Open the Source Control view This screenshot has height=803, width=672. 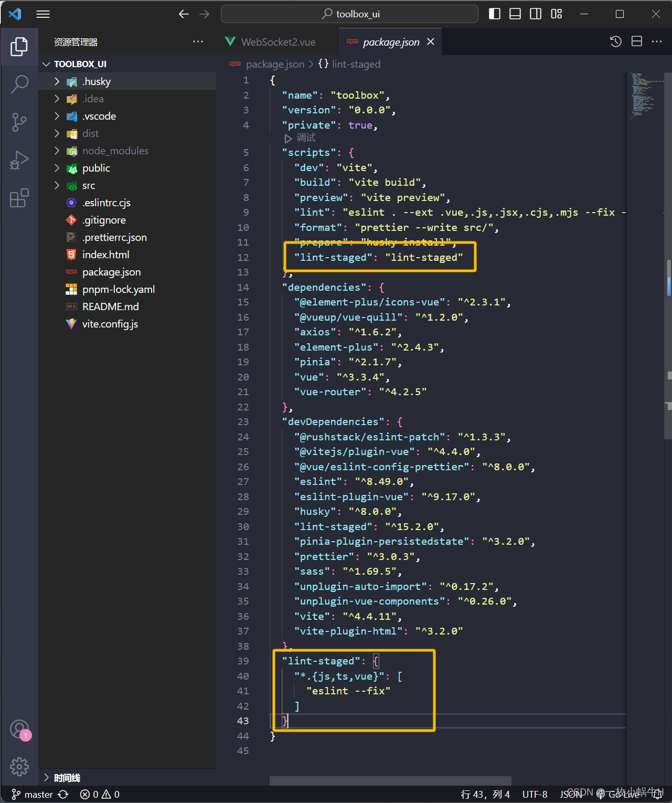click(19, 122)
